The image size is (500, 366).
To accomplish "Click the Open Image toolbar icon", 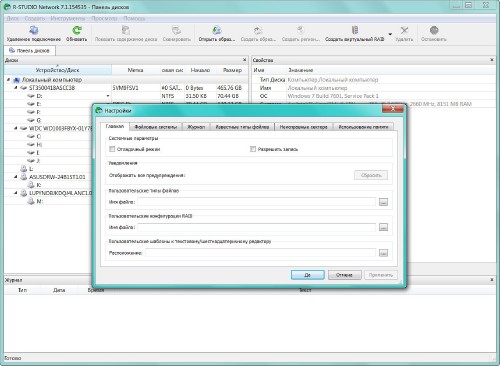I will pyautogui.click(x=217, y=30).
